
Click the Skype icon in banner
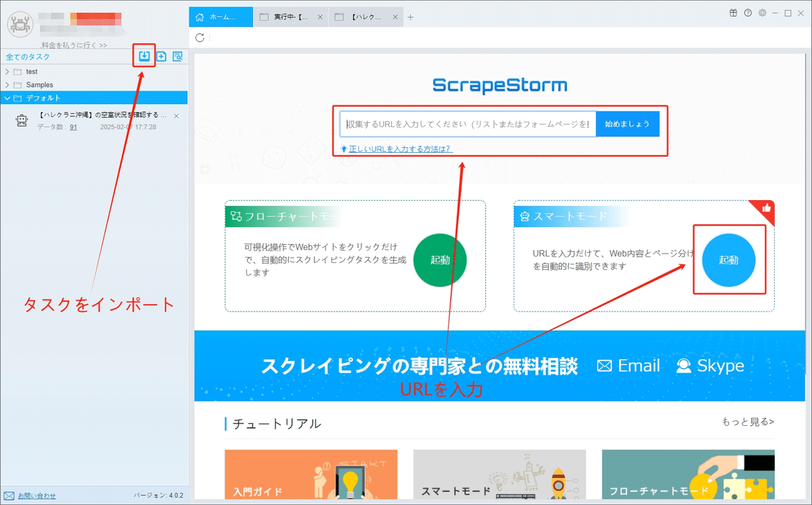[x=684, y=366]
